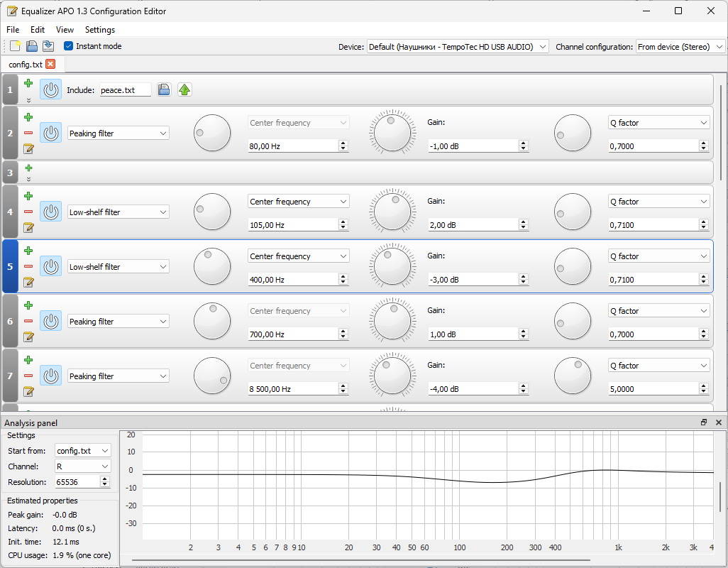Open the Device dropdown
The image size is (728, 568).
[x=458, y=47]
